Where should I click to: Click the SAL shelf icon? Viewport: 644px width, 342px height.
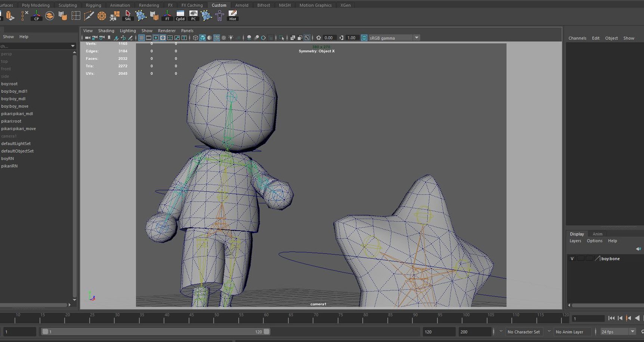coord(128,15)
